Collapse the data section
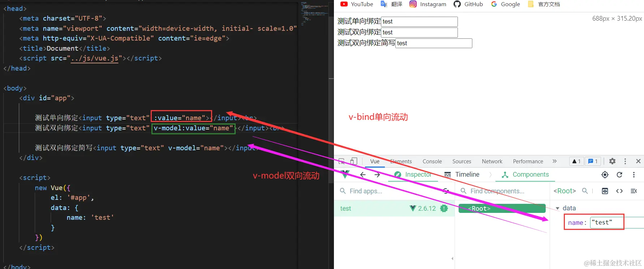Image resolution: width=644 pixels, height=269 pixels. click(x=558, y=208)
